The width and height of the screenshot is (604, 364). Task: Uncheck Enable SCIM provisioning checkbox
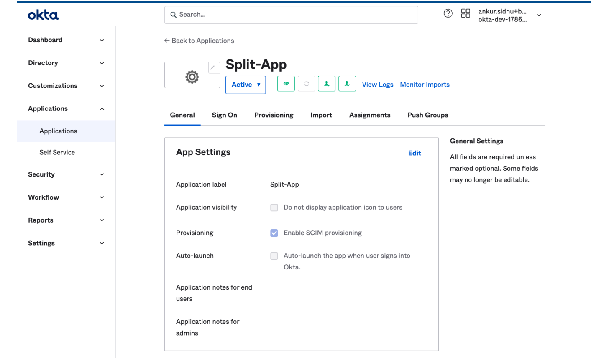click(x=274, y=233)
